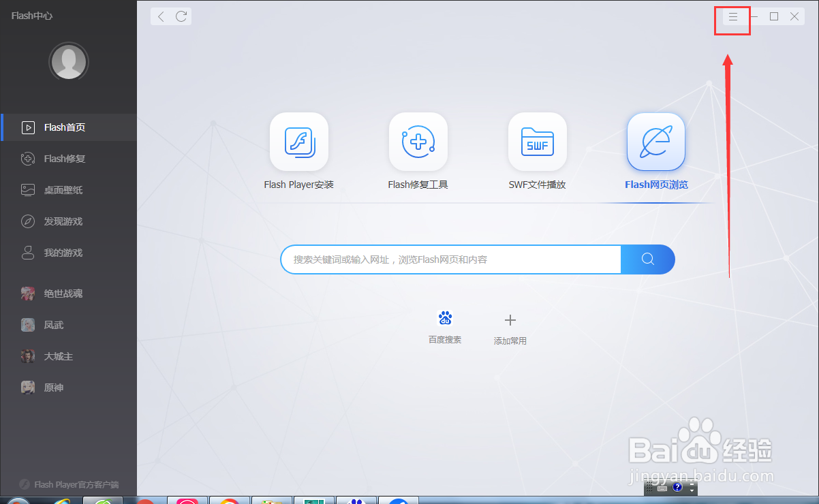This screenshot has height=504, width=819.
Task: Click the blue magnifier search button
Action: point(648,259)
